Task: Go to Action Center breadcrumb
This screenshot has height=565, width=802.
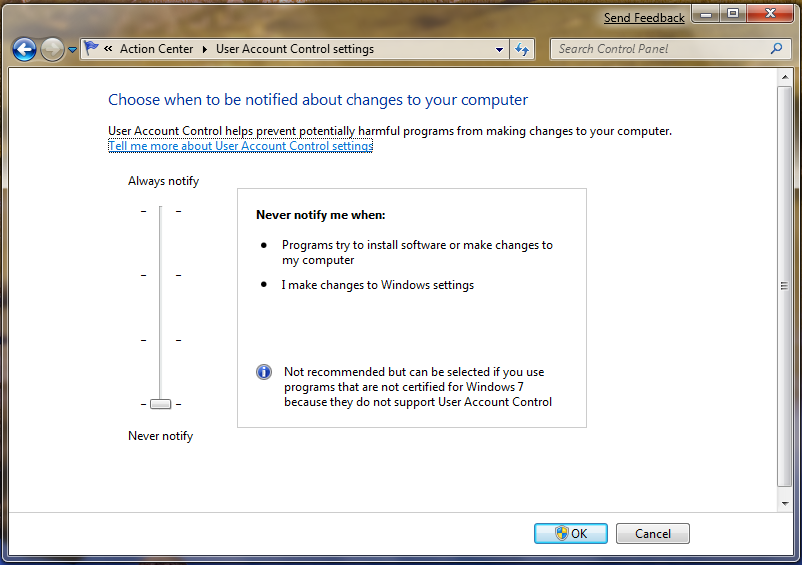Action: tap(155, 49)
